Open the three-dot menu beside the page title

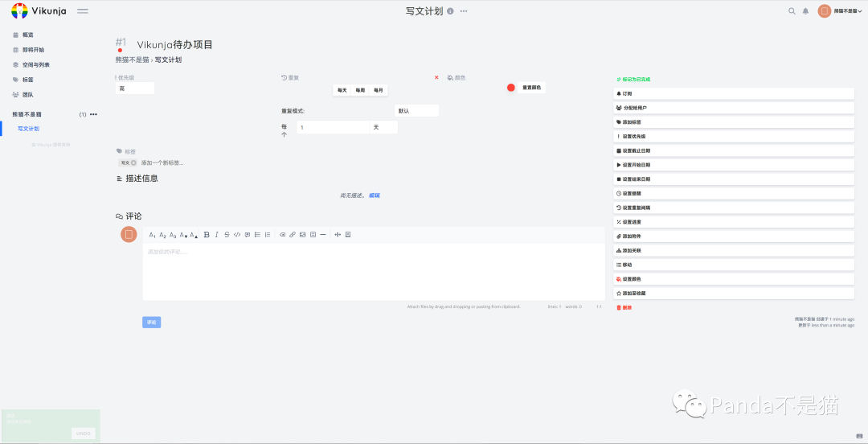pos(464,11)
